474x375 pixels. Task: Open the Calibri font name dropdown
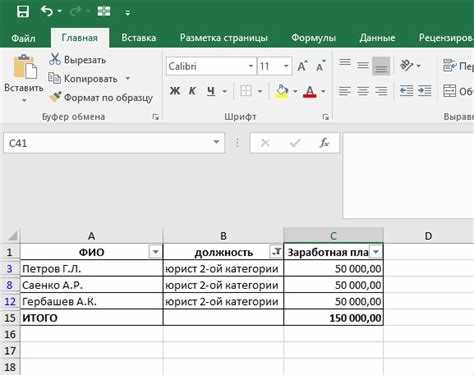[x=251, y=66]
